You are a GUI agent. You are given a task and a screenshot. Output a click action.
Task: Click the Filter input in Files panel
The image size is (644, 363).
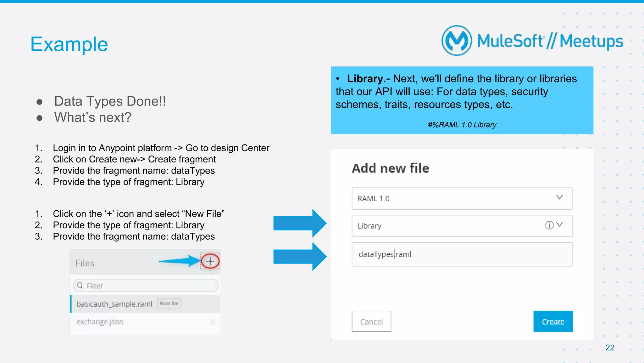point(146,286)
